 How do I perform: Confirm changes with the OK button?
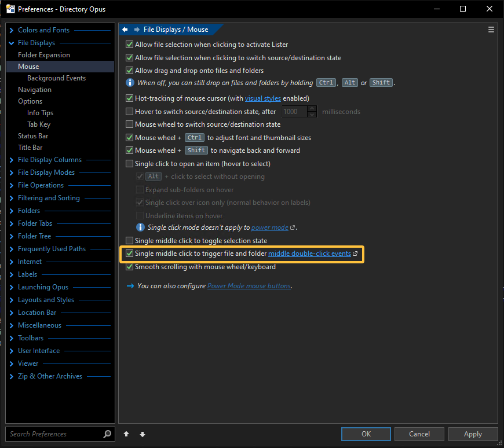[x=366, y=434]
